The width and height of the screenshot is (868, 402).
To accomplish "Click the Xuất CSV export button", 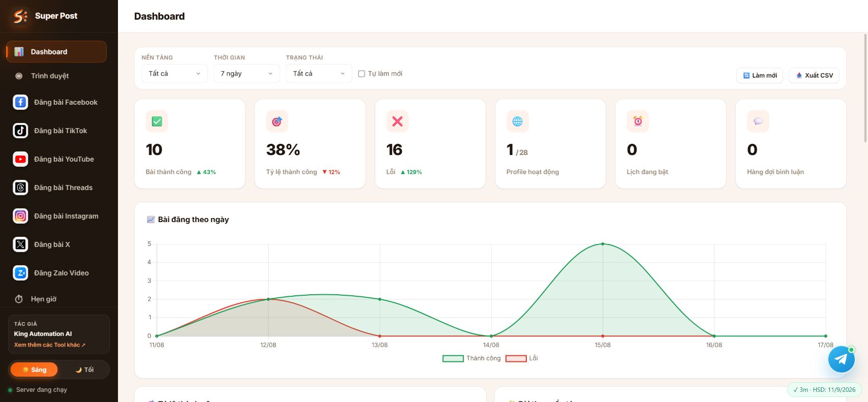I will point(814,75).
